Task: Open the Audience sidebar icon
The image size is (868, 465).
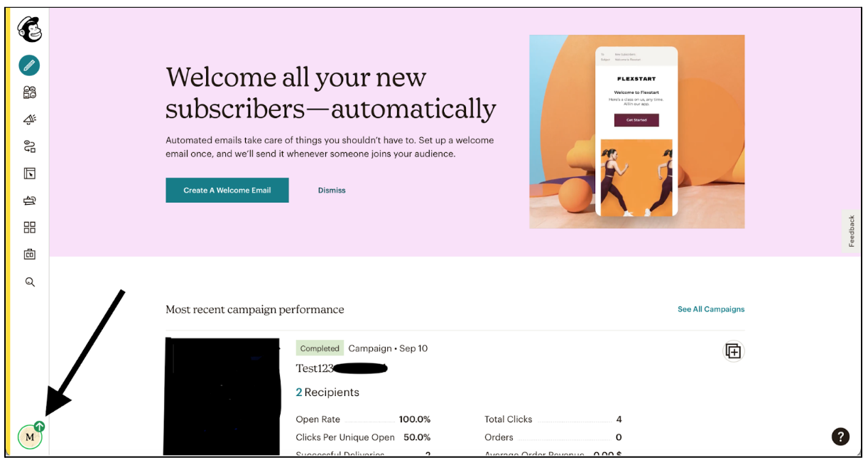Action: click(x=29, y=92)
